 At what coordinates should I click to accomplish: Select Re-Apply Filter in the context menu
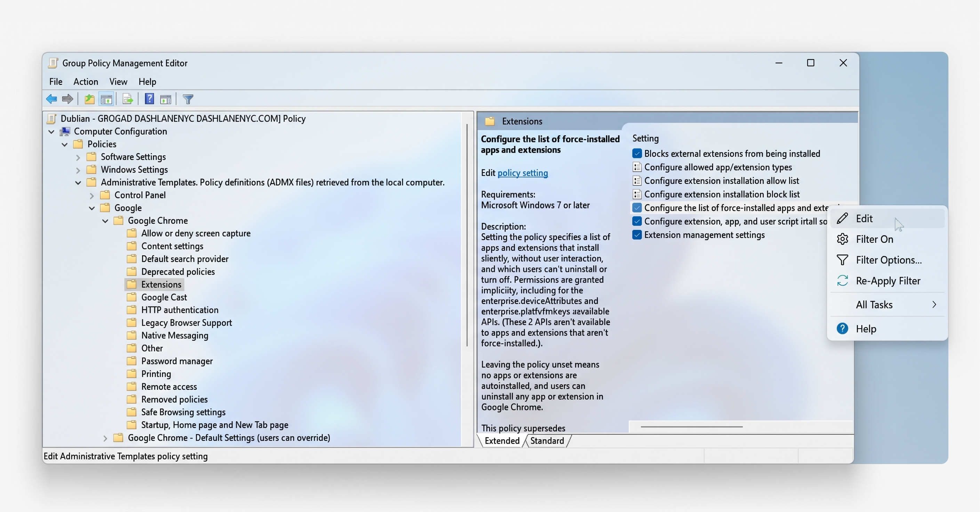[887, 281]
